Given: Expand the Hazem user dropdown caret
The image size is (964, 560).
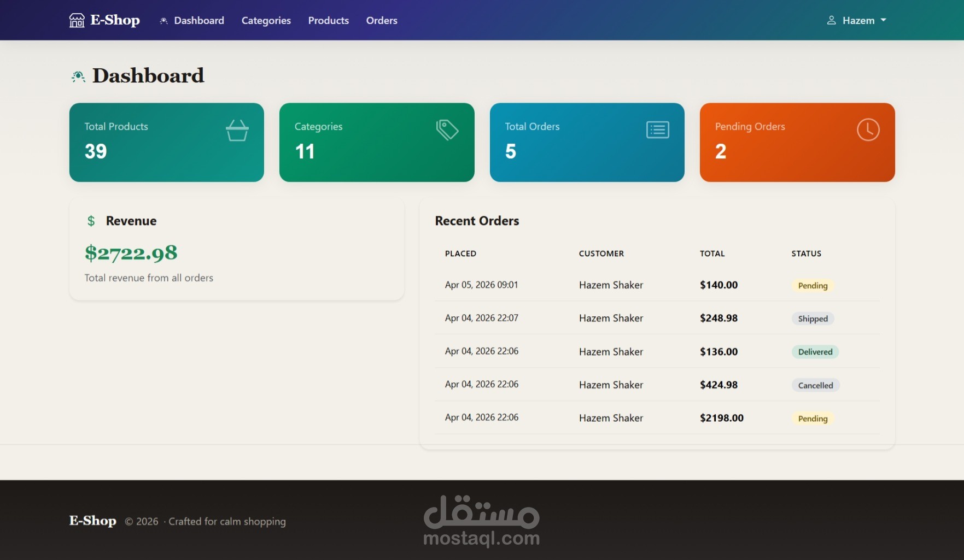Looking at the screenshot, I should click(x=883, y=20).
